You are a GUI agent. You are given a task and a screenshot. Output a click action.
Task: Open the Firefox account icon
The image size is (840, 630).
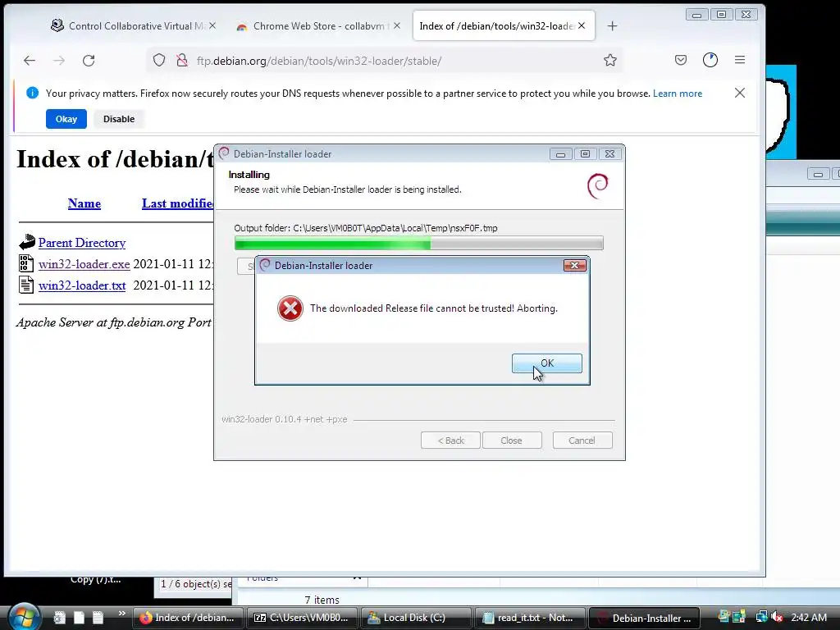[x=710, y=60]
